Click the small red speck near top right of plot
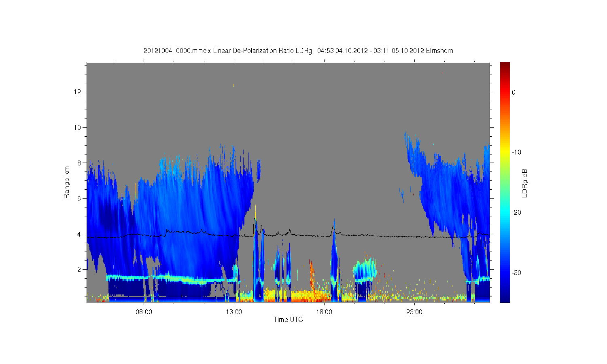 point(442,73)
